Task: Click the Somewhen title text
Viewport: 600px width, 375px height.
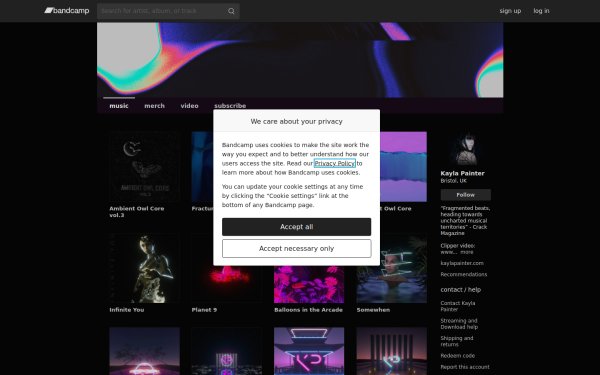Action: point(373,310)
